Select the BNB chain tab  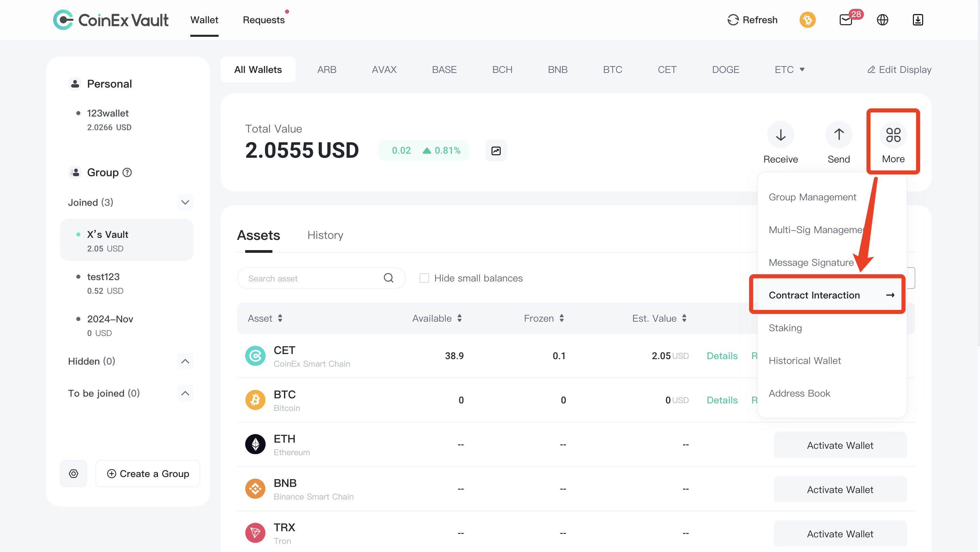pos(558,70)
